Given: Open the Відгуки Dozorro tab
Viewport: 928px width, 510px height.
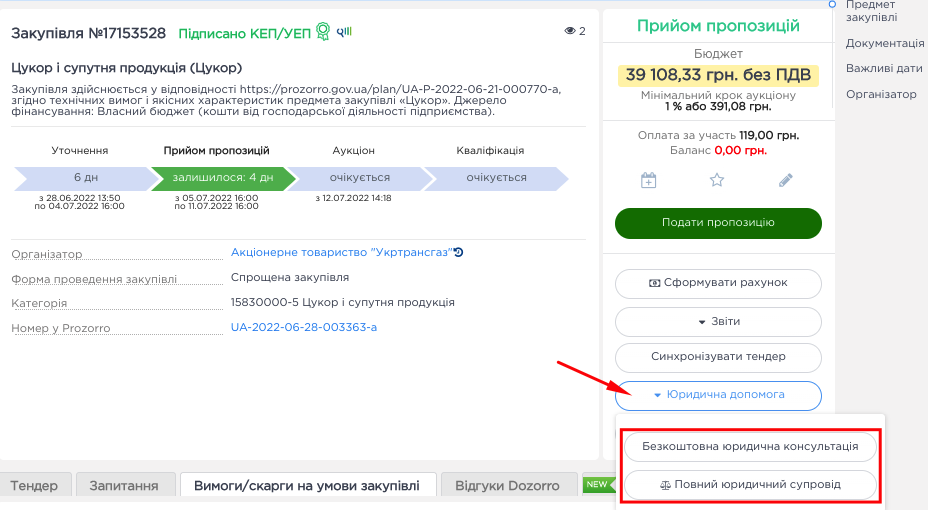Looking at the screenshot, I should 508,486.
